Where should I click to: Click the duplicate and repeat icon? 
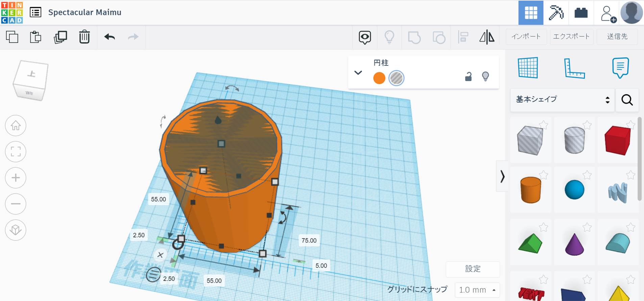coord(60,37)
